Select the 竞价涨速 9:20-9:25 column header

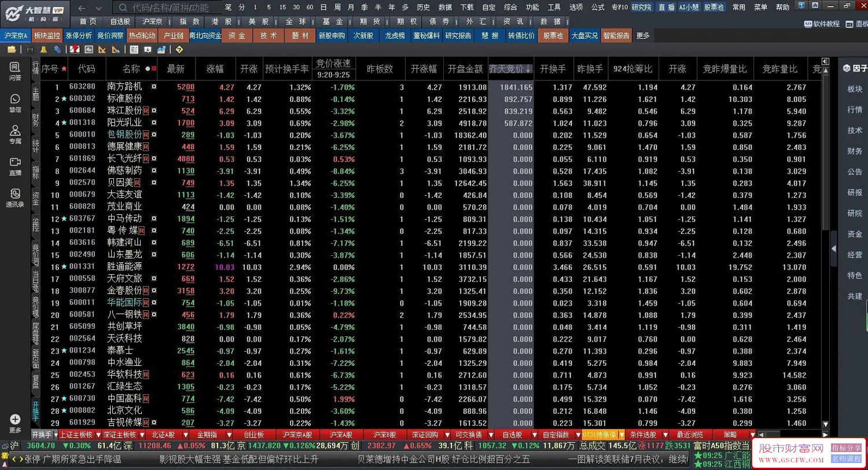point(334,69)
